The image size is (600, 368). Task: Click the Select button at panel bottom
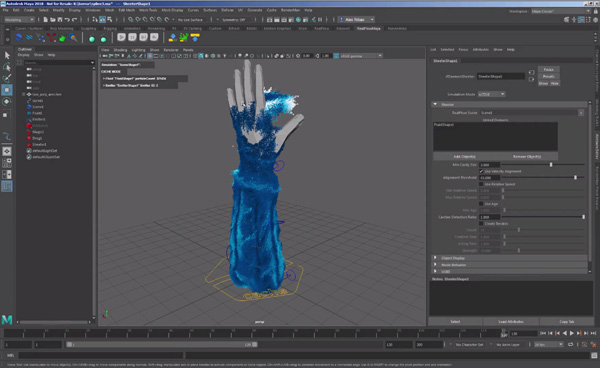click(x=455, y=322)
